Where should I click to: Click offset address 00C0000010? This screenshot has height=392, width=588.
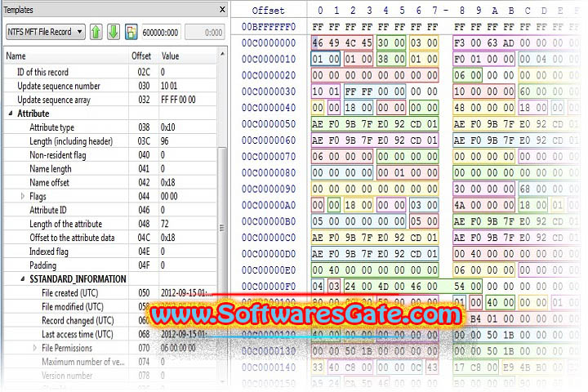[269, 59]
